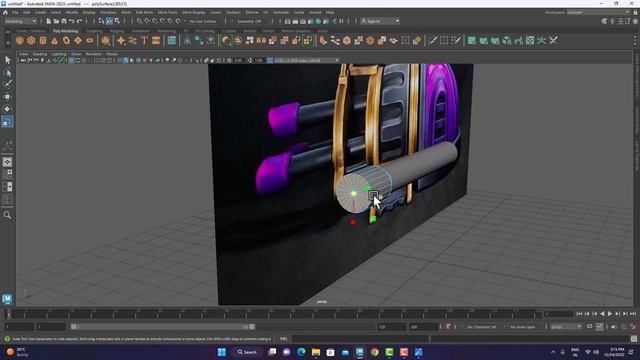
Task: Select the arrow Select tool in toolbox
Action: pyautogui.click(x=7, y=60)
